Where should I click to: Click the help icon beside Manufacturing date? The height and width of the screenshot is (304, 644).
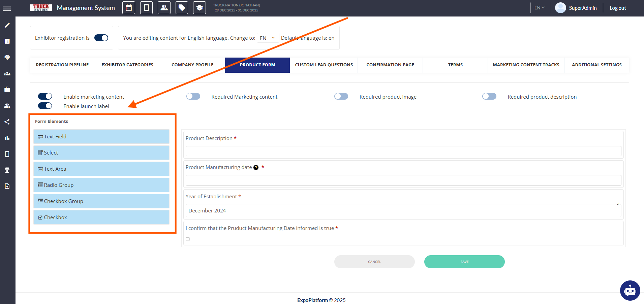click(256, 168)
